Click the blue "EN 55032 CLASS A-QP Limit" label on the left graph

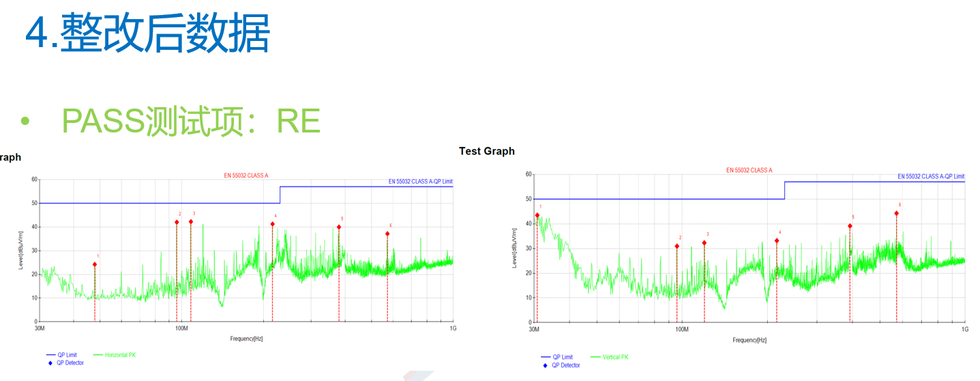coord(420,182)
